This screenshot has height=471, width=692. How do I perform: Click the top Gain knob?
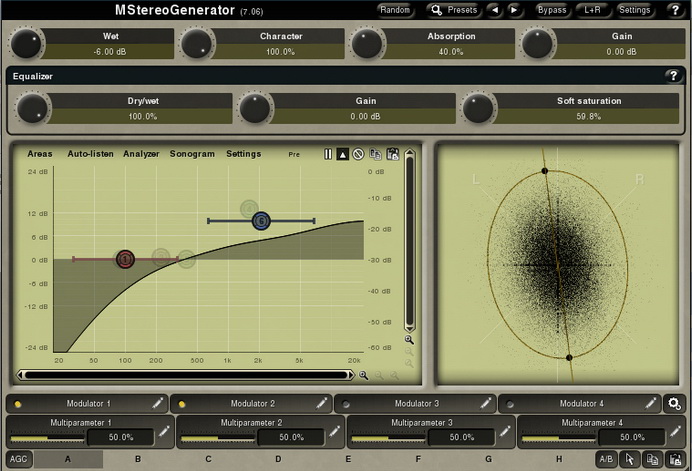537,44
